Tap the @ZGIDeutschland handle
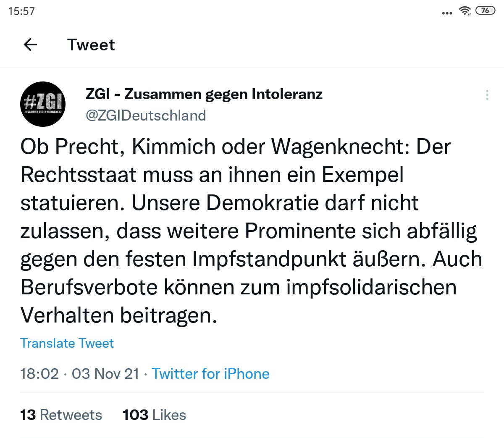The image size is (504, 438). tap(146, 115)
